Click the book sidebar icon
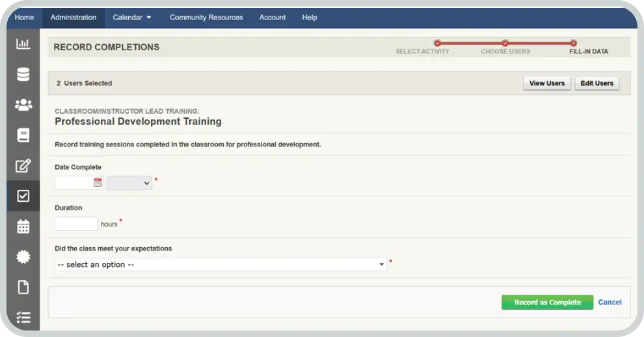This screenshot has width=644, height=337. click(23, 135)
